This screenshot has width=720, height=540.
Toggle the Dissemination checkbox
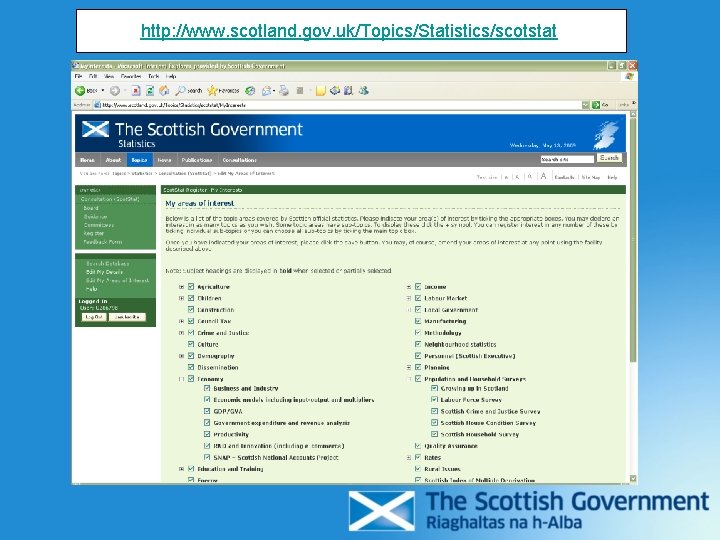point(191,367)
